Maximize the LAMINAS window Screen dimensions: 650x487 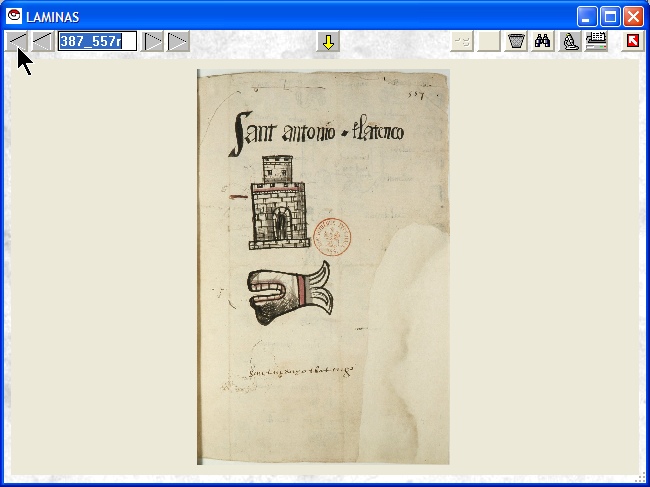pyautogui.click(x=611, y=16)
